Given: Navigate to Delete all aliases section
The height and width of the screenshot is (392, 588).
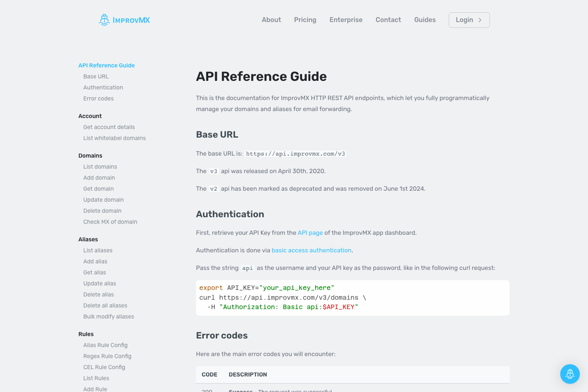Looking at the screenshot, I should [105, 305].
